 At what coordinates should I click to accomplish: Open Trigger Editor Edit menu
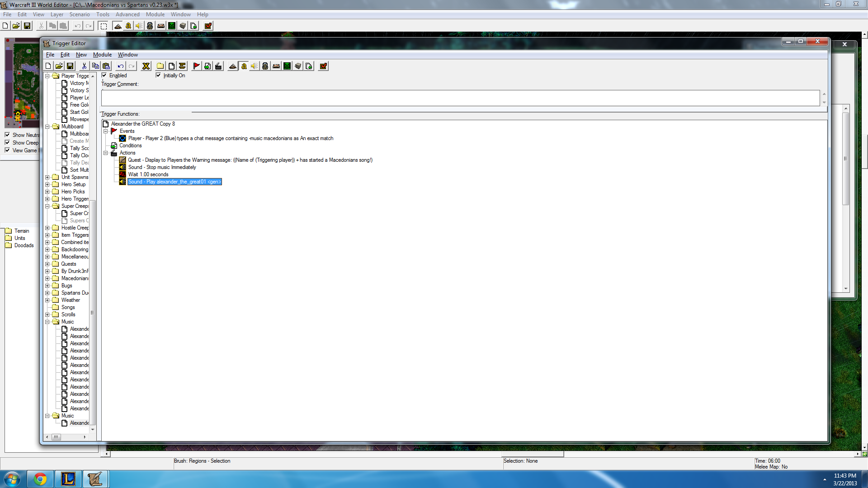(65, 55)
